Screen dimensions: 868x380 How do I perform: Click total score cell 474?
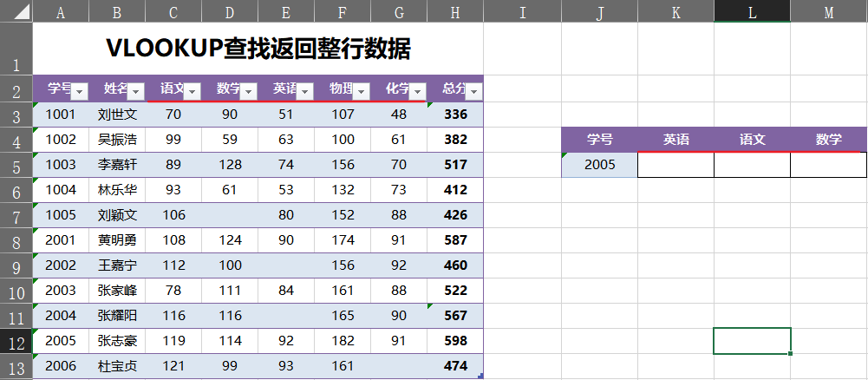tap(455, 366)
